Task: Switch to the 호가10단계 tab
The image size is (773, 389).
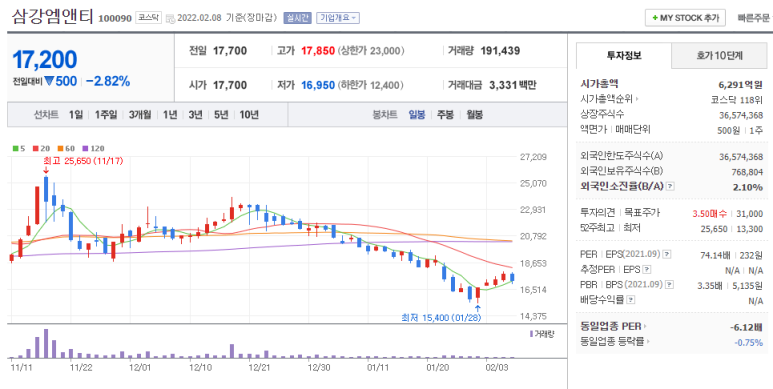Action: [x=720, y=56]
